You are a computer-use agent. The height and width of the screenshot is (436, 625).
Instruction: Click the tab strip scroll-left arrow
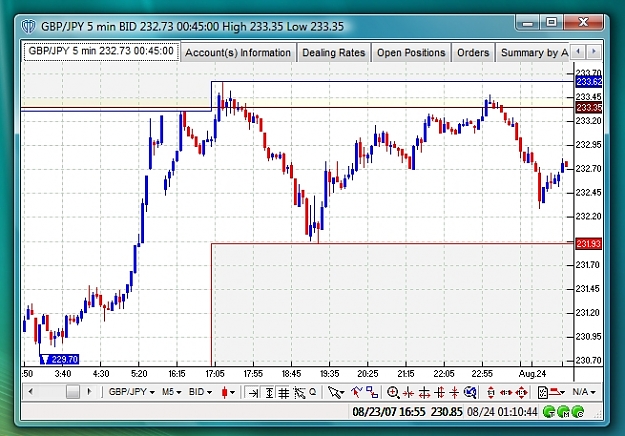click(578, 52)
